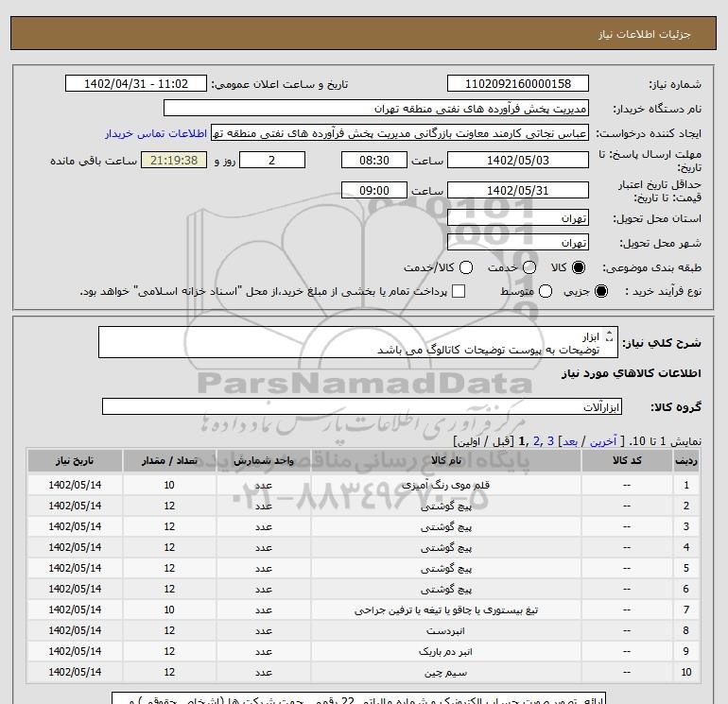728x704 pixels.
Task: Go to the آخرین page link
Action: [x=602, y=441]
